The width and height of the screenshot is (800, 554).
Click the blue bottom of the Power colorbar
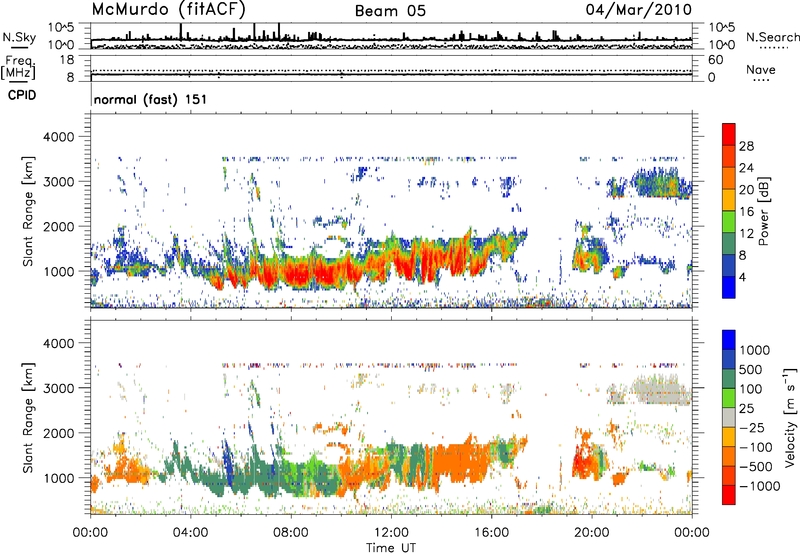729,287
